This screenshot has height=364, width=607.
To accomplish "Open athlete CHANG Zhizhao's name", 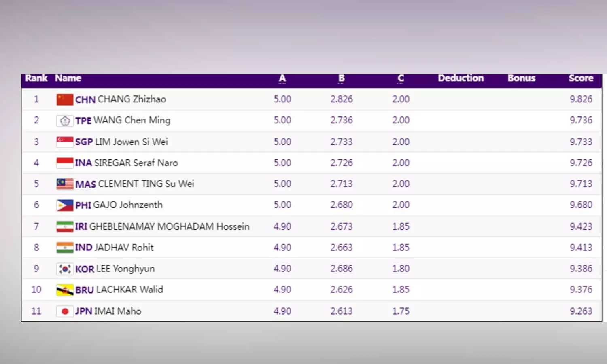I will [132, 99].
